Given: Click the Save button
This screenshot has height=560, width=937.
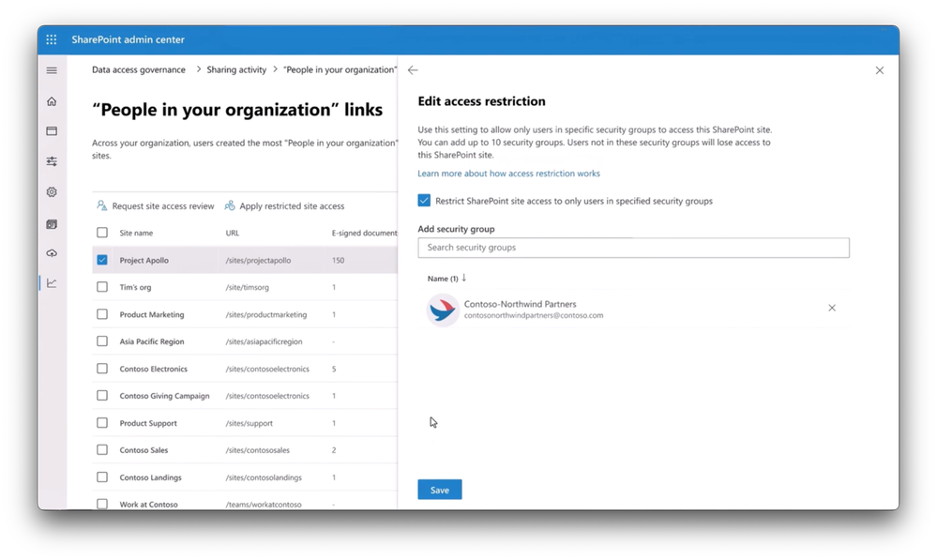Looking at the screenshot, I should point(440,490).
